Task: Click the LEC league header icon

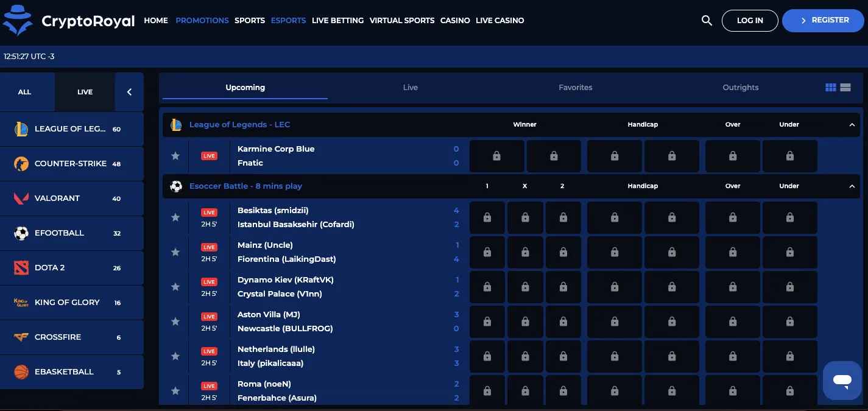Action: [176, 125]
